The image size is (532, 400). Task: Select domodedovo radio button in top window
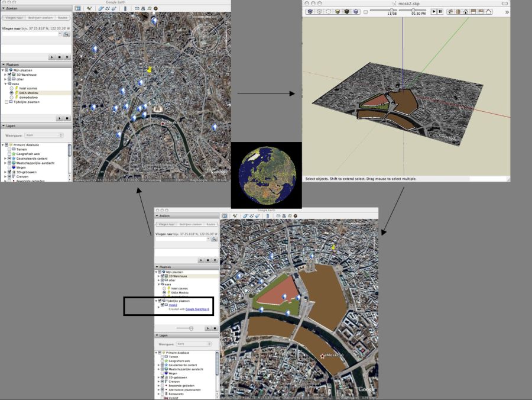pyautogui.click(x=12, y=98)
